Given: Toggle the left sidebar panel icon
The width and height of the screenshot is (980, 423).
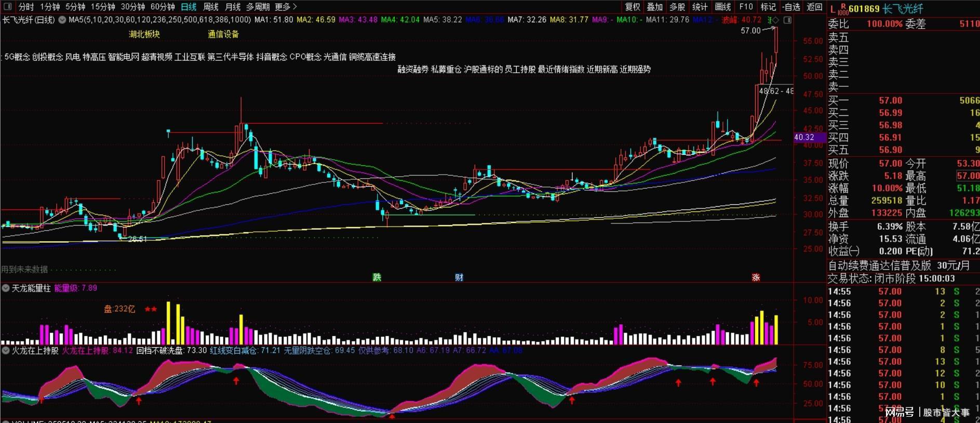Looking at the screenshot, I should [x=8, y=7].
